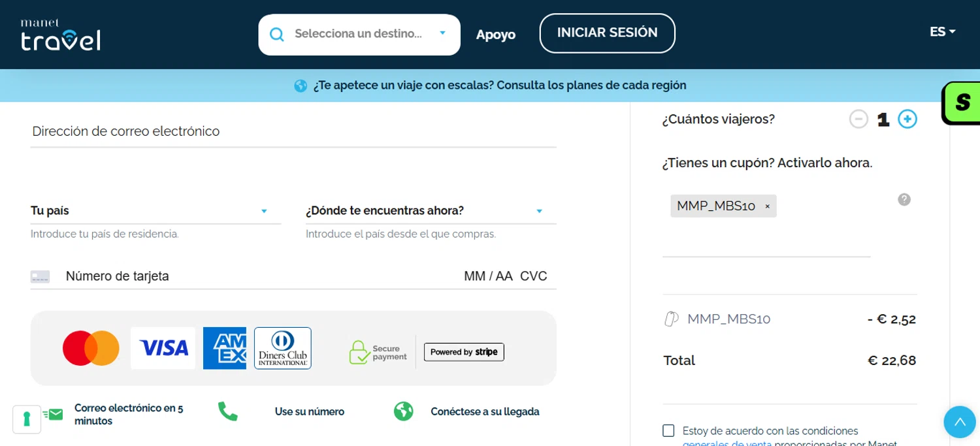The height and width of the screenshot is (446, 980).
Task: Open the regional plans banner link
Action: tap(500, 86)
